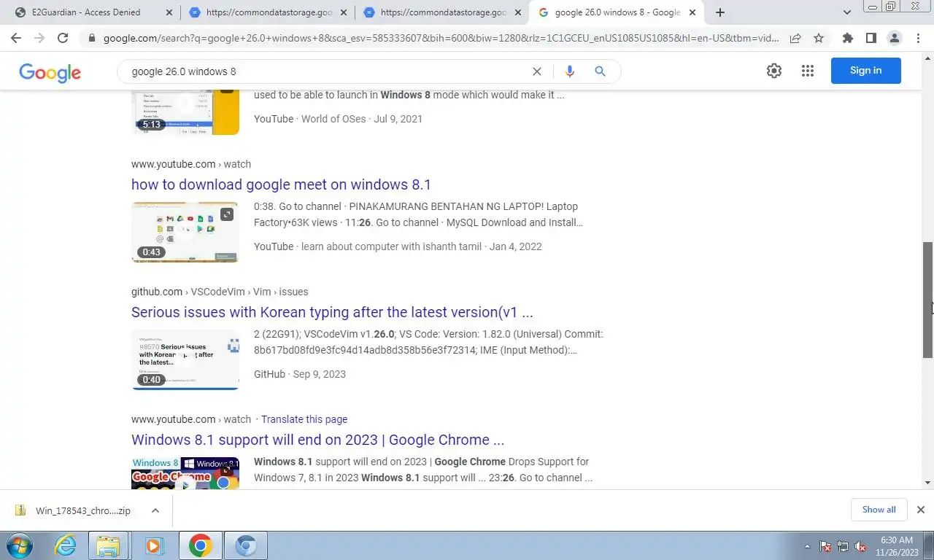Click the Action Center flag icon

coord(826,546)
